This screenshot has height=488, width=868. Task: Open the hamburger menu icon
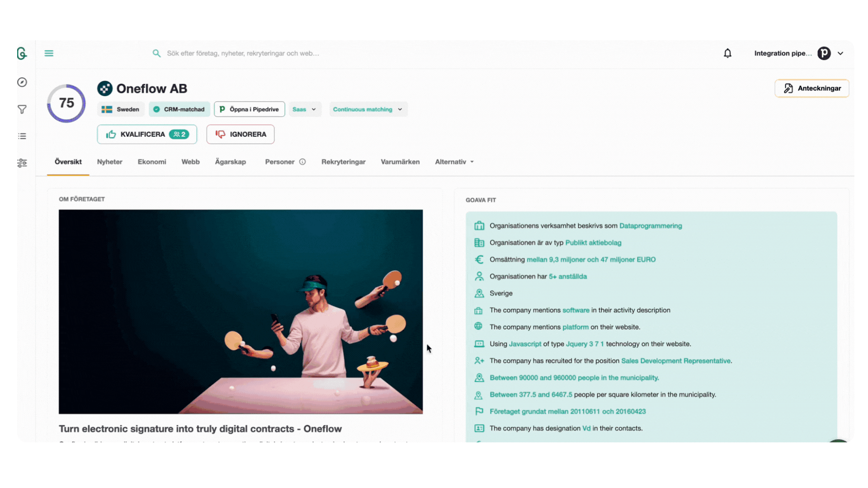49,53
